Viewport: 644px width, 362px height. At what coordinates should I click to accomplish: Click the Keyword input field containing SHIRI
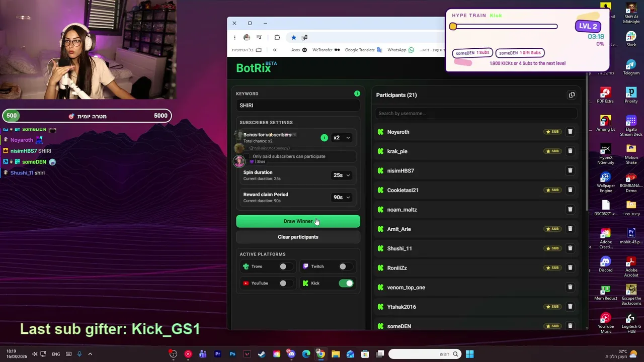[298, 106]
